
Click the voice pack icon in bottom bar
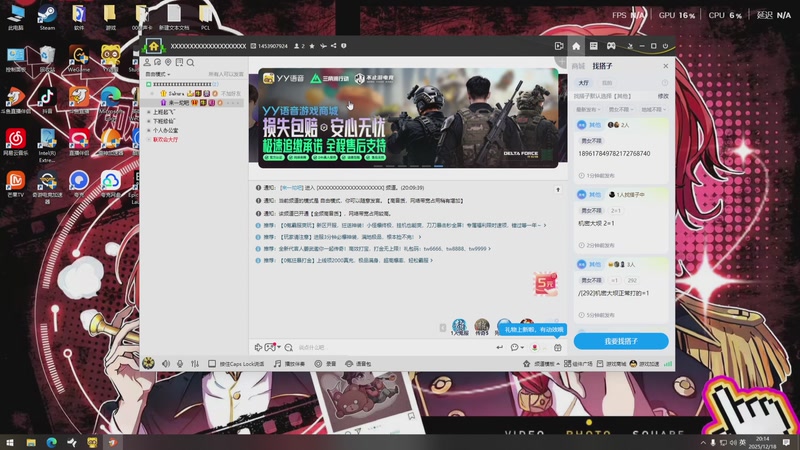[x=349, y=364]
